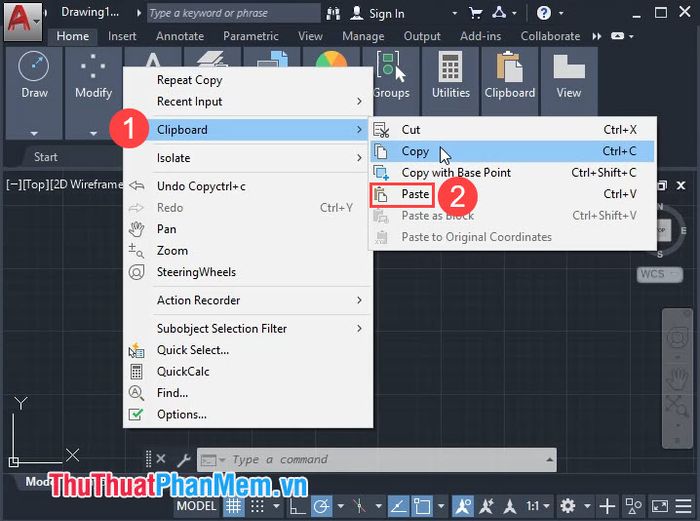Image resolution: width=700 pixels, height=521 pixels.
Task: Select Copy in the Clipboard submenu
Action: coord(512,151)
